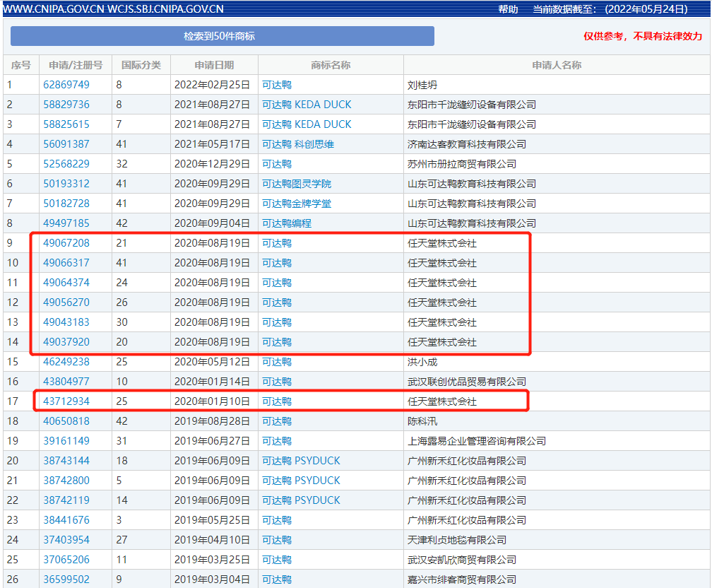
Task: Open trademark 可达鸭 PSYDUCK in row 22
Action: [x=301, y=500]
